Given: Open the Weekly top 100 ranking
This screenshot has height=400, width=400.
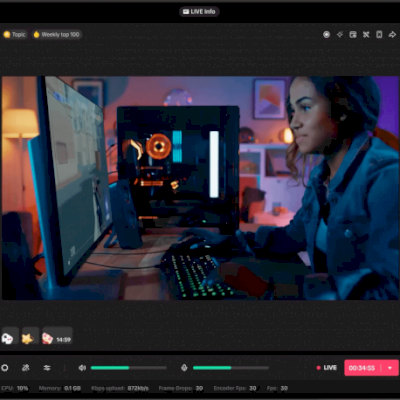Looking at the screenshot, I should (x=57, y=34).
